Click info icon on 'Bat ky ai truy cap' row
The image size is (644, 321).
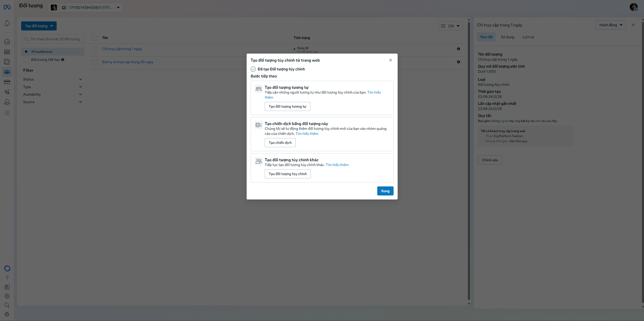[458, 62]
